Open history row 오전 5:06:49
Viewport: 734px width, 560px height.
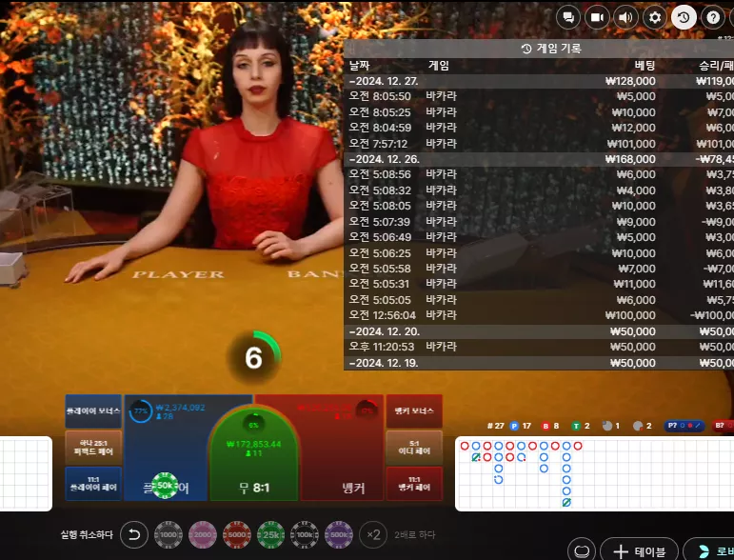coord(539,237)
